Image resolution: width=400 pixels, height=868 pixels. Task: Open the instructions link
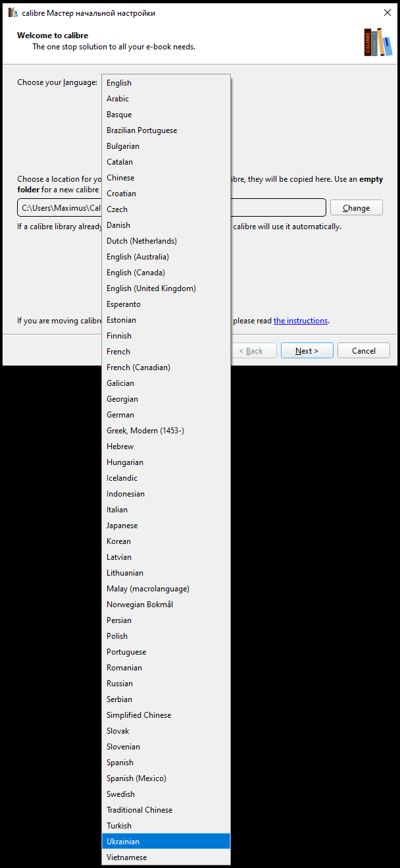[301, 321]
